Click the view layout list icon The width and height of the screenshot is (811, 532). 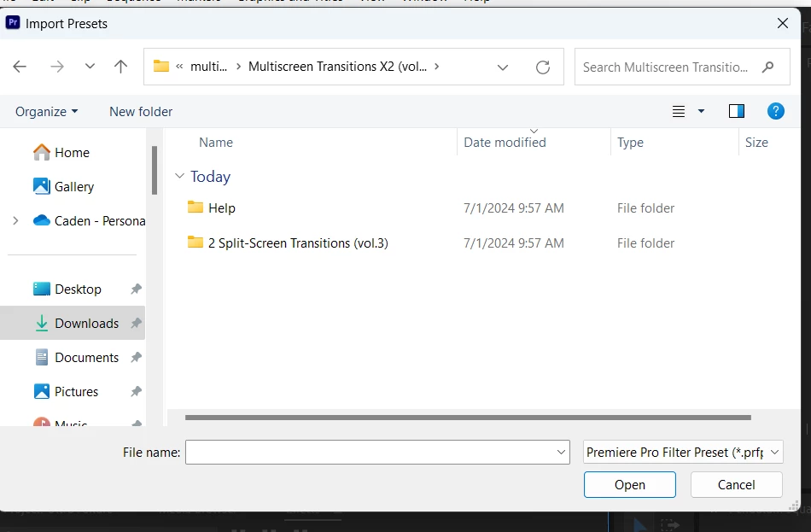[x=679, y=111]
